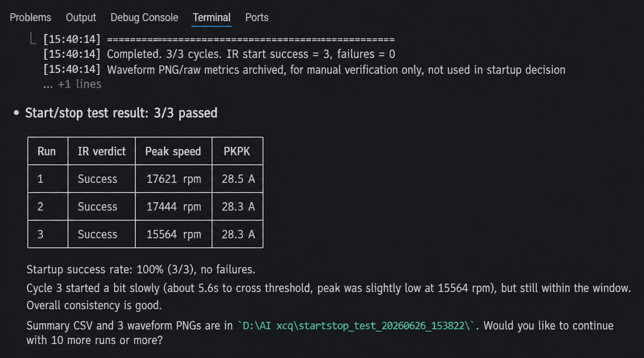Select run '1' cell in table
The width and height of the screenshot is (644, 358).
click(48, 179)
